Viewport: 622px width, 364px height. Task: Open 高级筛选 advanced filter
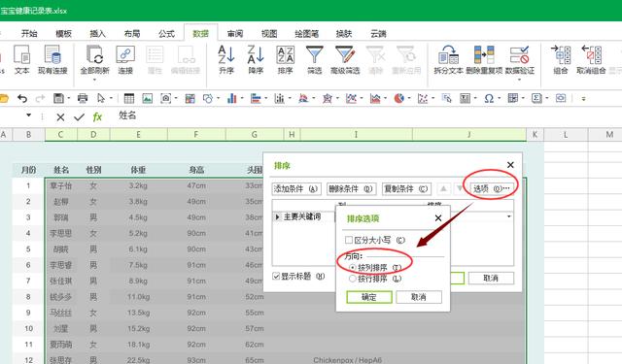pos(345,54)
